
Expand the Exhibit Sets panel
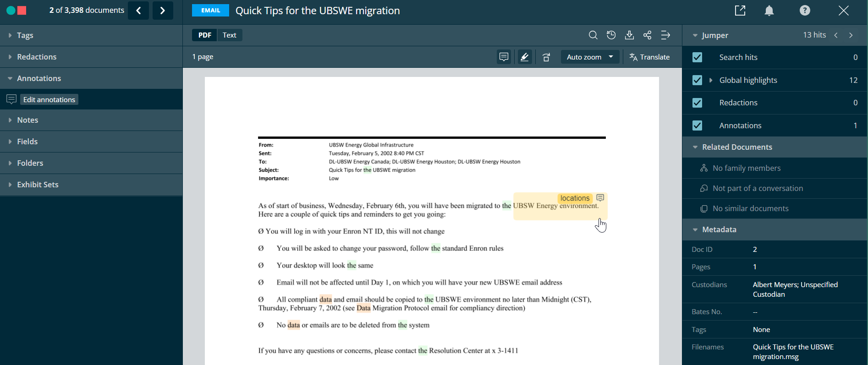tap(91, 185)
